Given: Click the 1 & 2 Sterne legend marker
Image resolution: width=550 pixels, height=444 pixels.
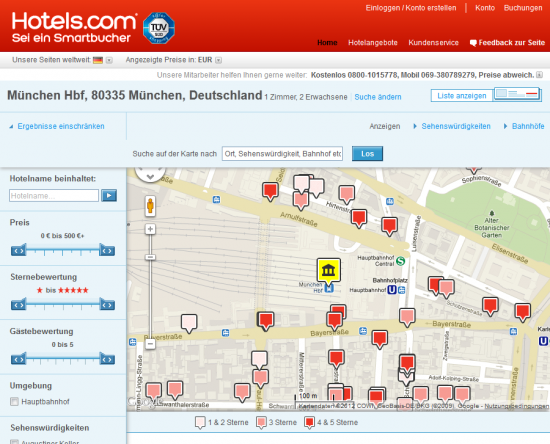Looking at the screenshot, I should [200, 423].
